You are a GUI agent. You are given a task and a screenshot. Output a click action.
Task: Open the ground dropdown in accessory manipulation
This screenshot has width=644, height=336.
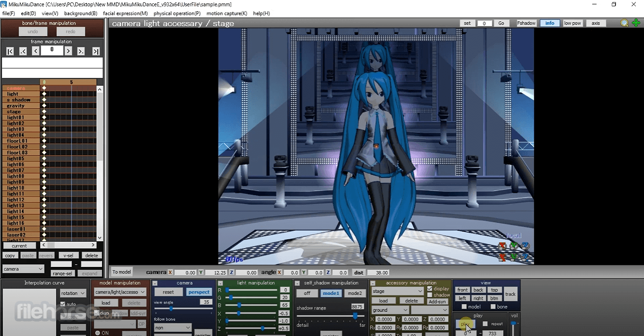coord(390,310)
